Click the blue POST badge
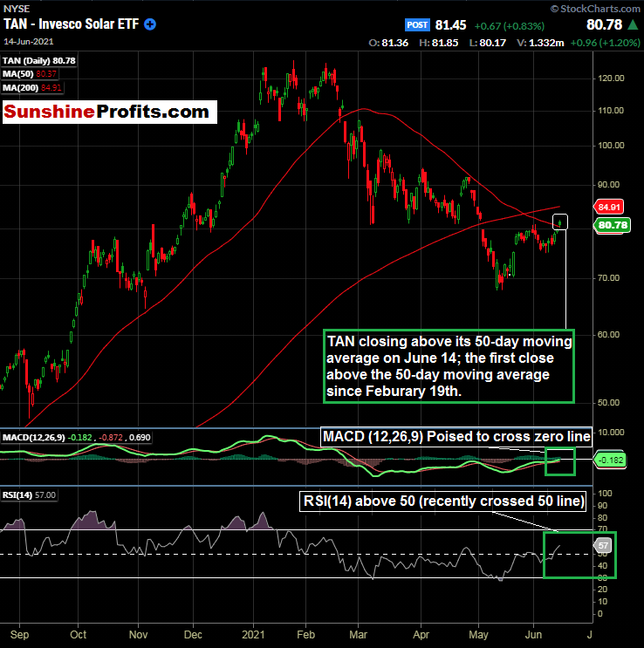Image resolution: width=644 pixels, height=648 pixels. tap(417, 25)
